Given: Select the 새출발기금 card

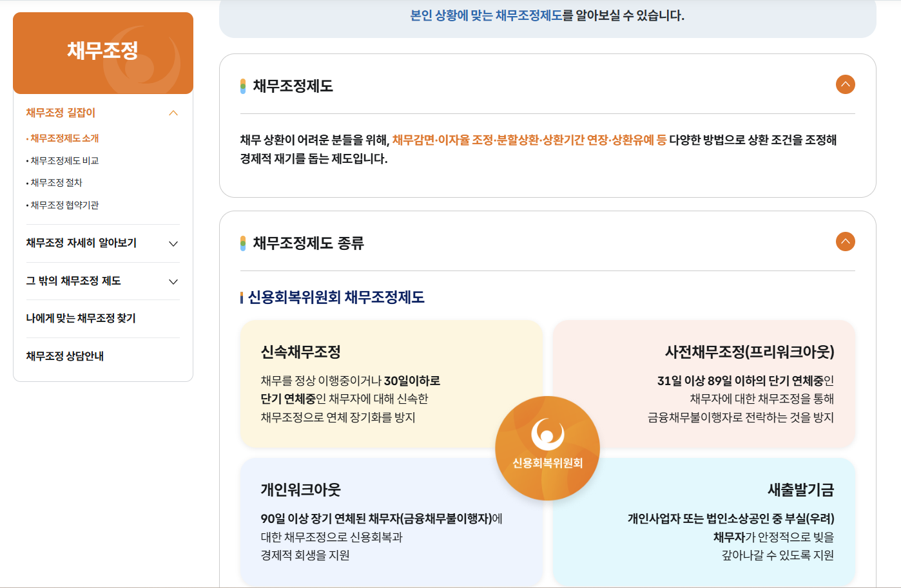Looking at the screenshot, I should pos(704,522).
